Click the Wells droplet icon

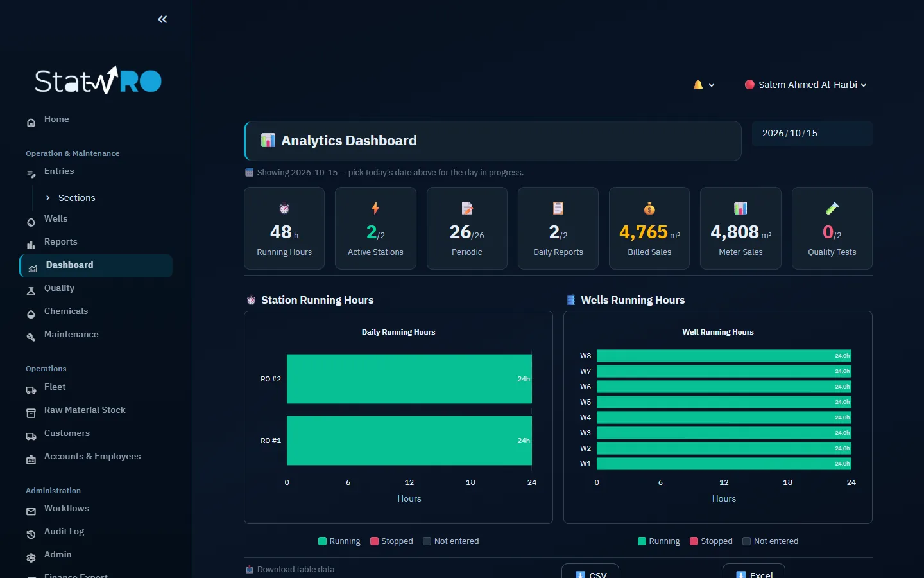pos(31,222)
